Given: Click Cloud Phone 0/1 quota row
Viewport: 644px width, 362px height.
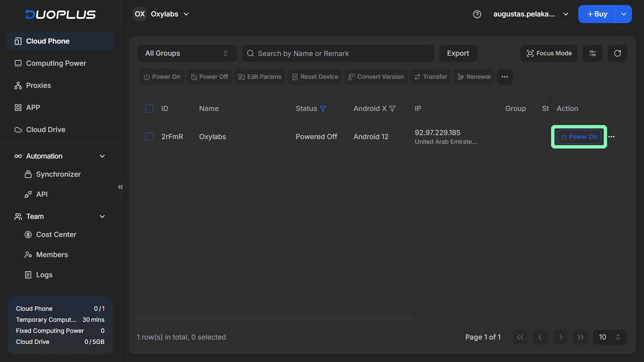Looking at the screenshot, I should pyautogui.click(x=60, y=309).
